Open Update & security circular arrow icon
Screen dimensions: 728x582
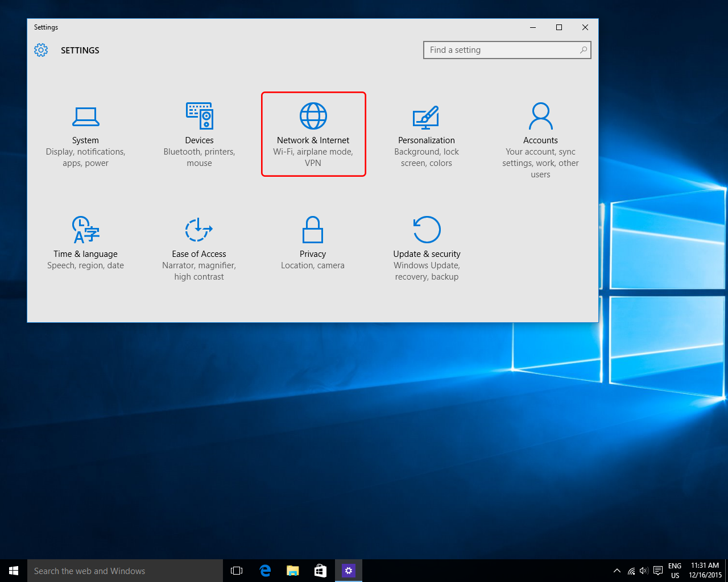coord(427,230)
